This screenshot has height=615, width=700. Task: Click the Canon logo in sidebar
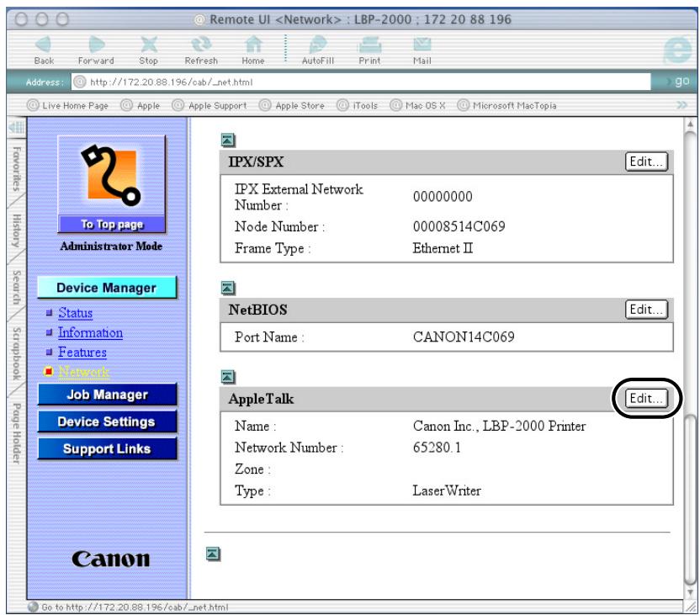tap(111, 559)
